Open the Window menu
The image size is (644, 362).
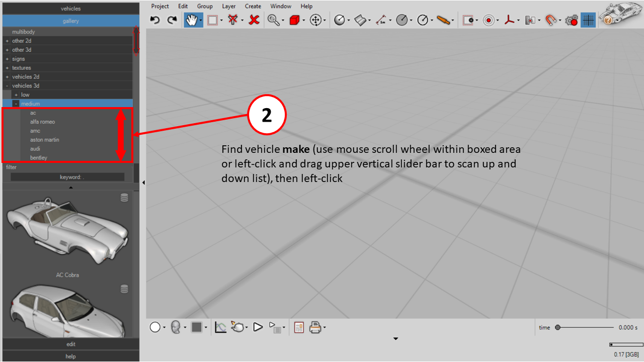coord(281,6)
